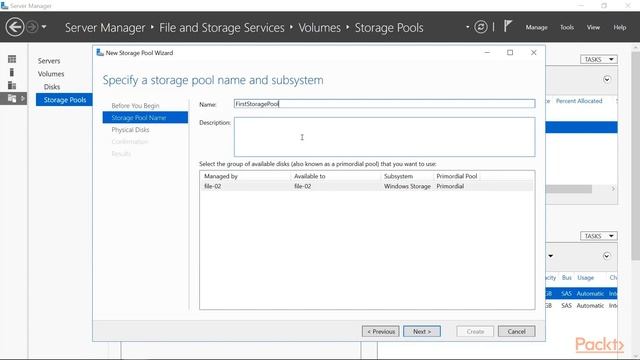
Task: Click the forward navigation arrow
Action: [x=32, y=27]
